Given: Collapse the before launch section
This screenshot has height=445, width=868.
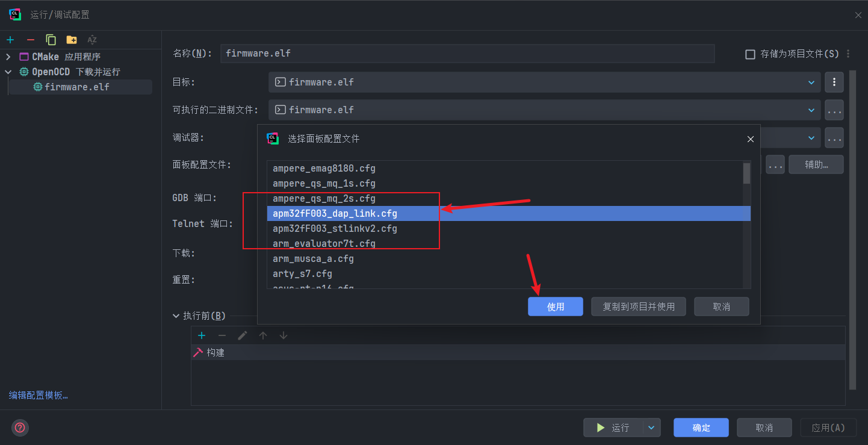Looking at the screenshot, I should click(x=176, y=316).
